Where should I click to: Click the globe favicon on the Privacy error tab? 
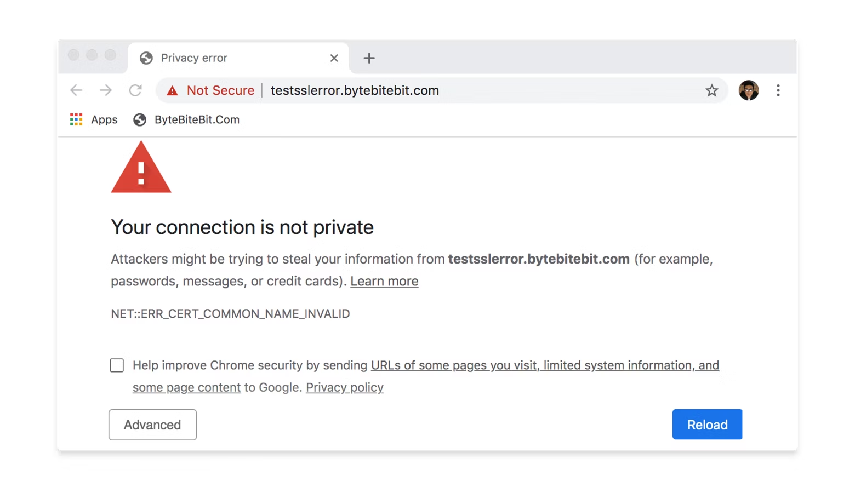click(x=145, y=58)
